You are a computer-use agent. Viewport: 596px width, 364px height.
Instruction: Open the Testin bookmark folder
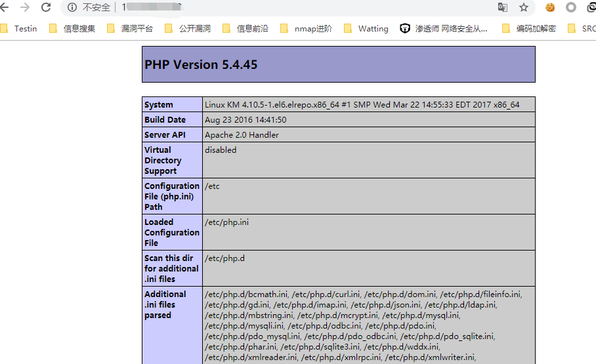[x=20, y=29]
